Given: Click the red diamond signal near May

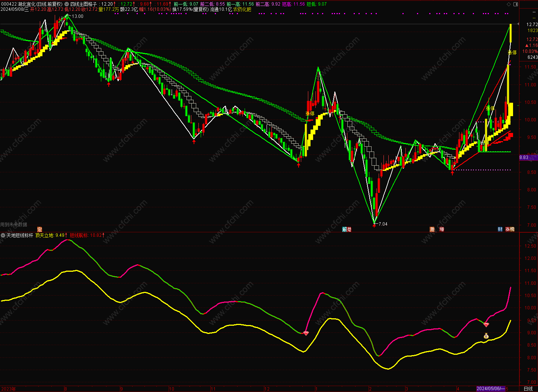Looking at the screenshot, I should [486, 325].
